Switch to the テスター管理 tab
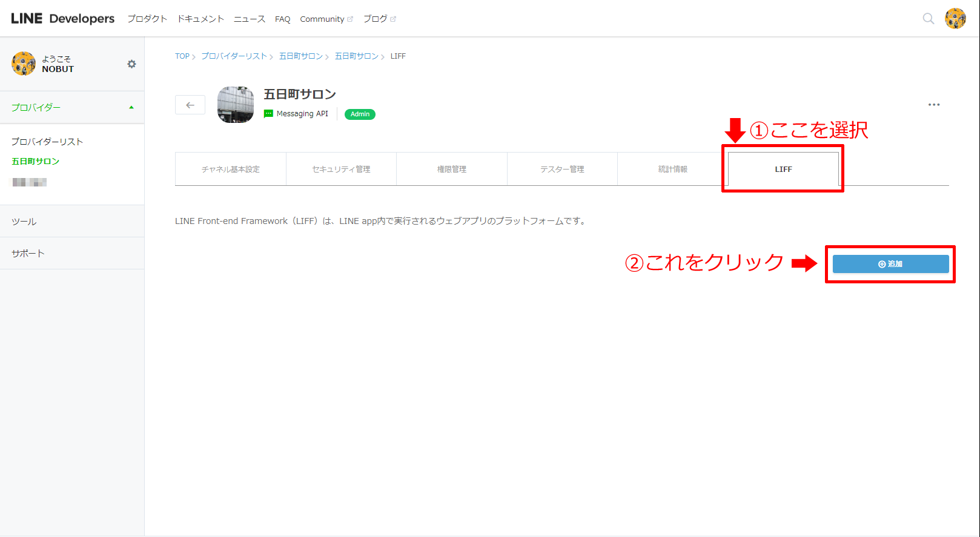Viewport: 980px width, 537px height. click(562, 169)
